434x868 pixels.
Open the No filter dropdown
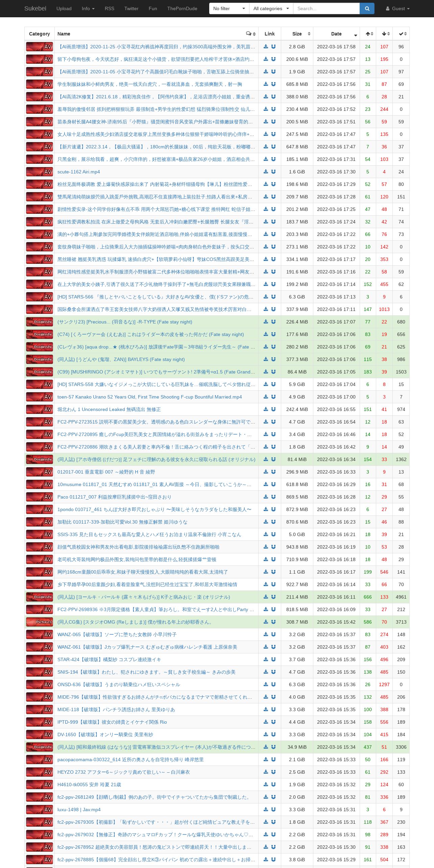(x=229, y=8)
